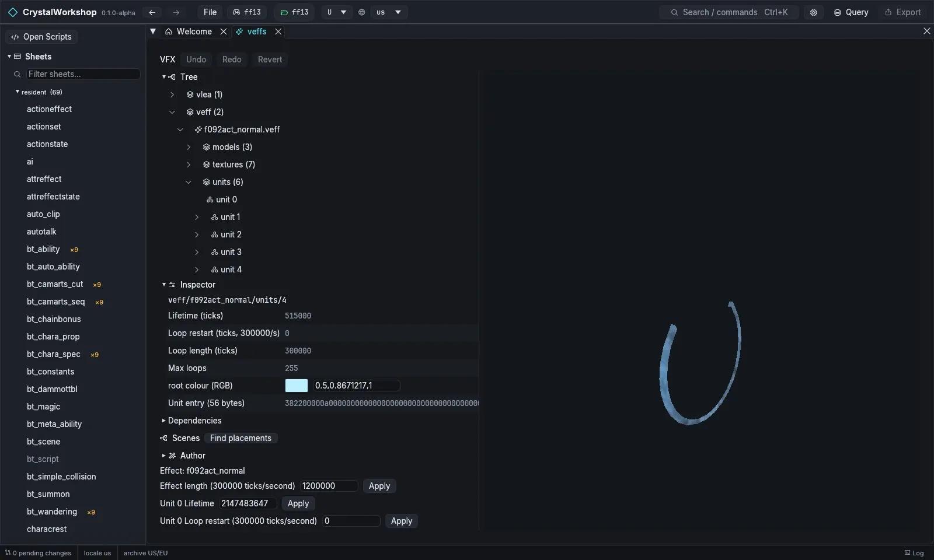Close the veffs tab
The width and height of the screenshot is (934, 560).
point(278,32)
